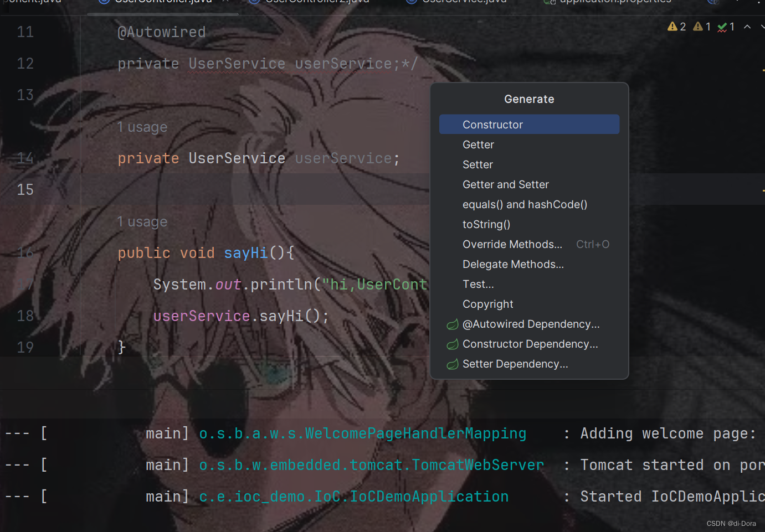This screenshot has height=532, width=765.
Task: Click 'Tomcat started on por' console message
Action: tap(672, 465)
